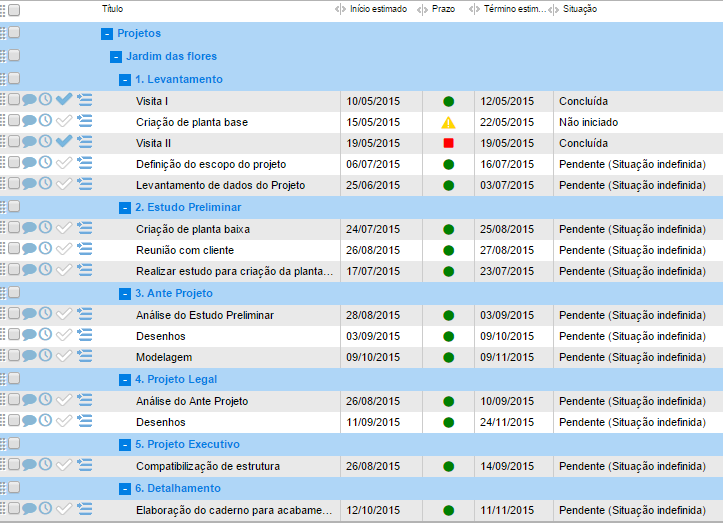Open the 1. Levantamento phase link
This screenshot has height=523, width=723.
pyautogui.click(x=179, y=79)
